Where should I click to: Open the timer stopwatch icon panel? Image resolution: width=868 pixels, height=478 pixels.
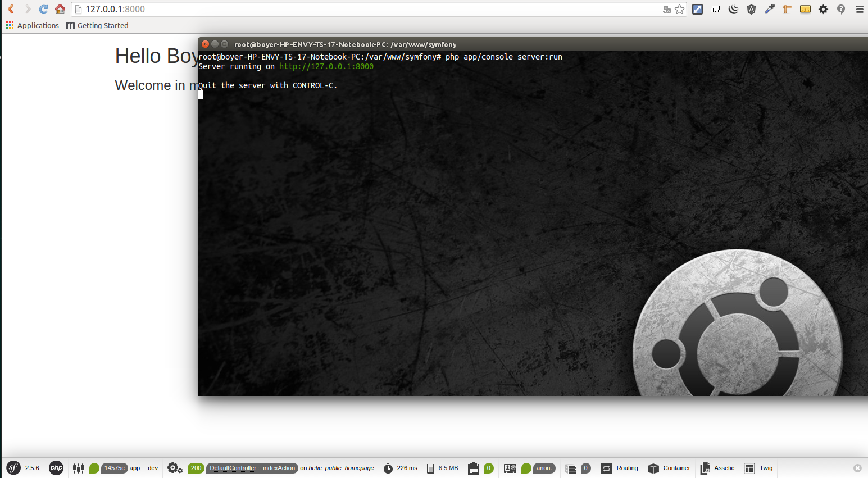point(388,468)
